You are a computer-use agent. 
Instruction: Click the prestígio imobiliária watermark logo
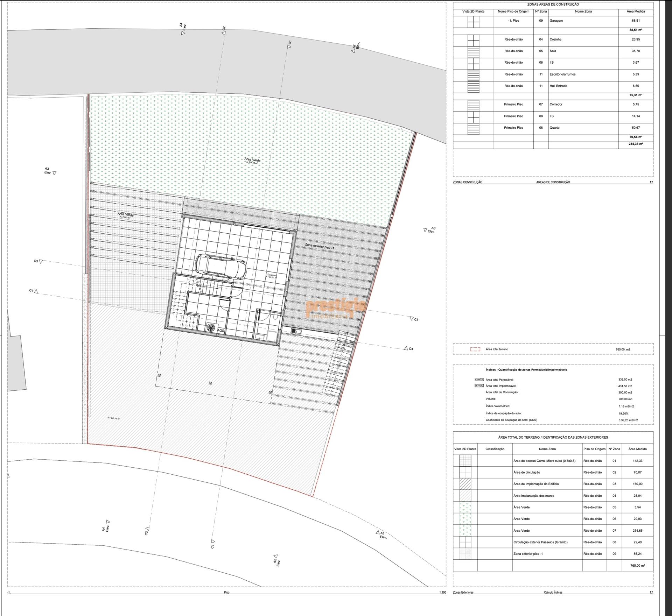(335, 309)
